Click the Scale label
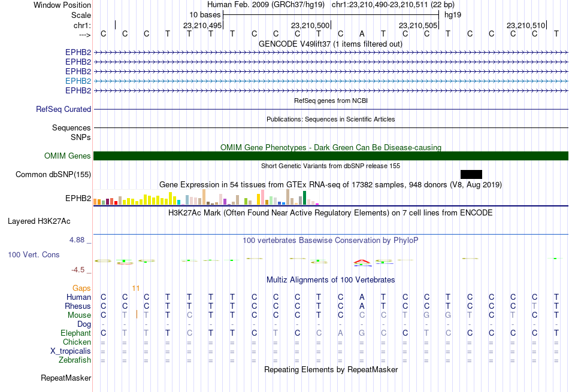 (x=81, y=15)
